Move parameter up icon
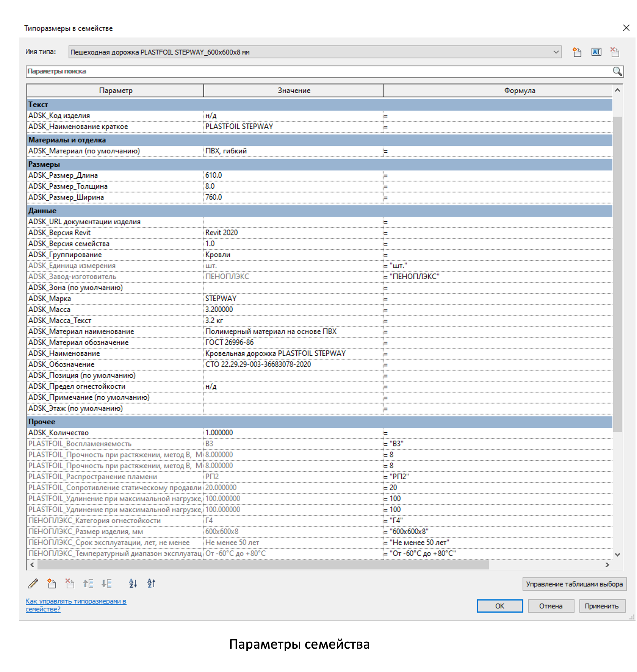Image resolution: width=637 pixels, height=672 pixels. click(x=88, y=583)
